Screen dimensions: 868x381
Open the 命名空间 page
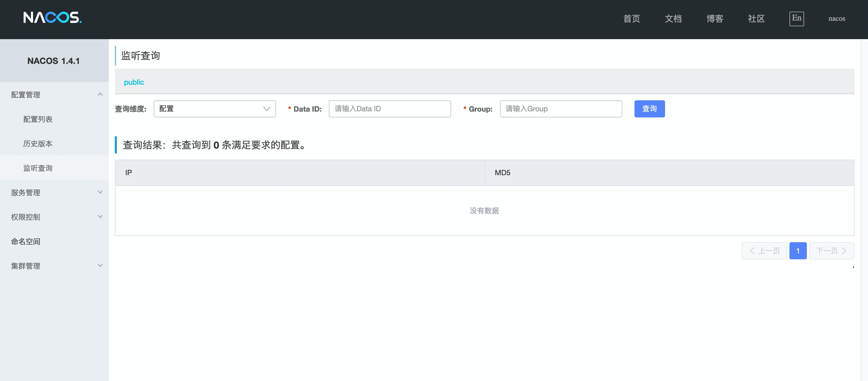26,242
